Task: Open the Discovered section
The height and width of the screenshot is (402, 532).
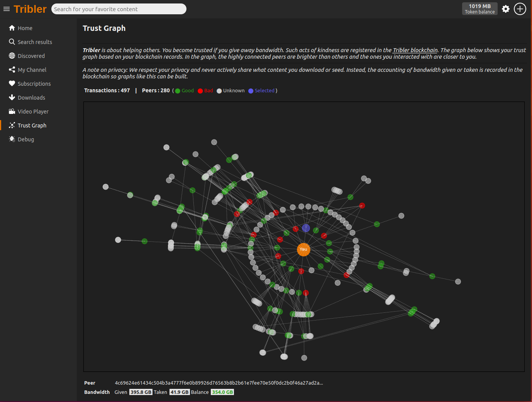Action: [x=31, y=56]
